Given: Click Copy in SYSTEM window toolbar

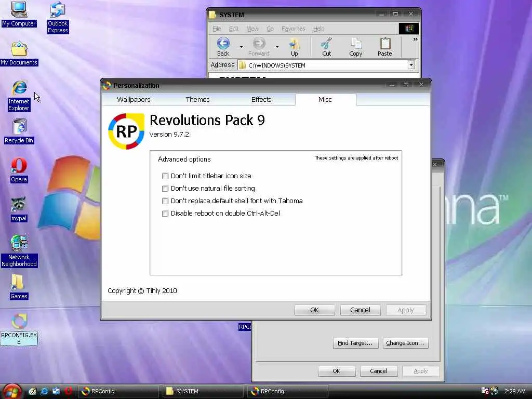Looking at the screenshot, I should click(x=355, y=47).
